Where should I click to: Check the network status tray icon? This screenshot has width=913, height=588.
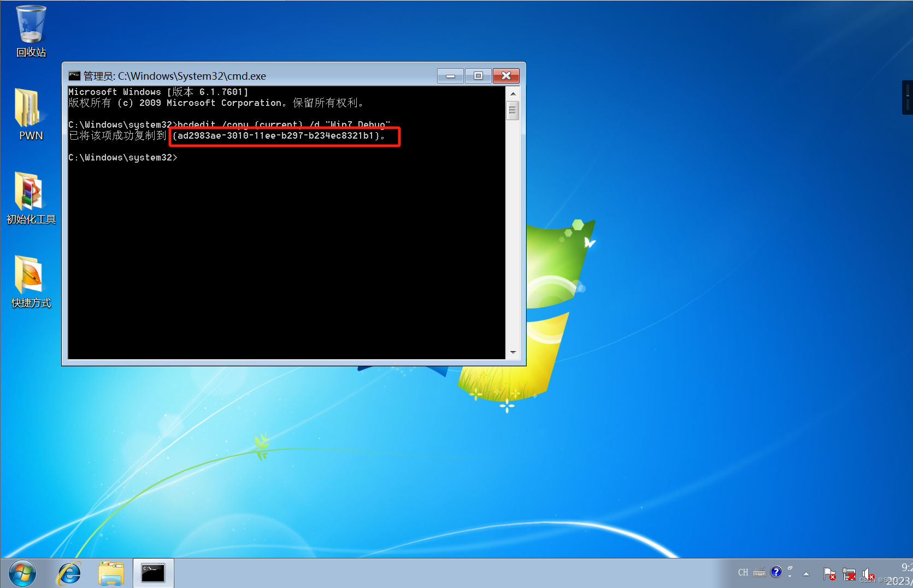(x=850, y=574)
